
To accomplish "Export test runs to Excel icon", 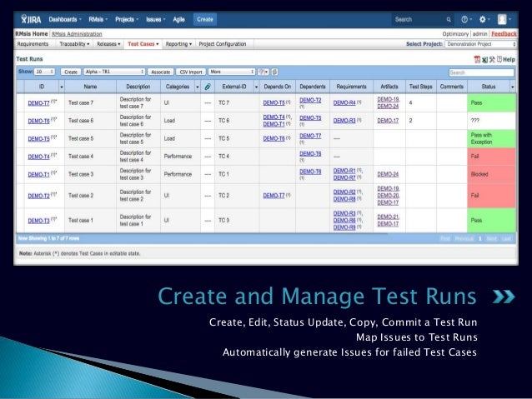I will [484, 60].
